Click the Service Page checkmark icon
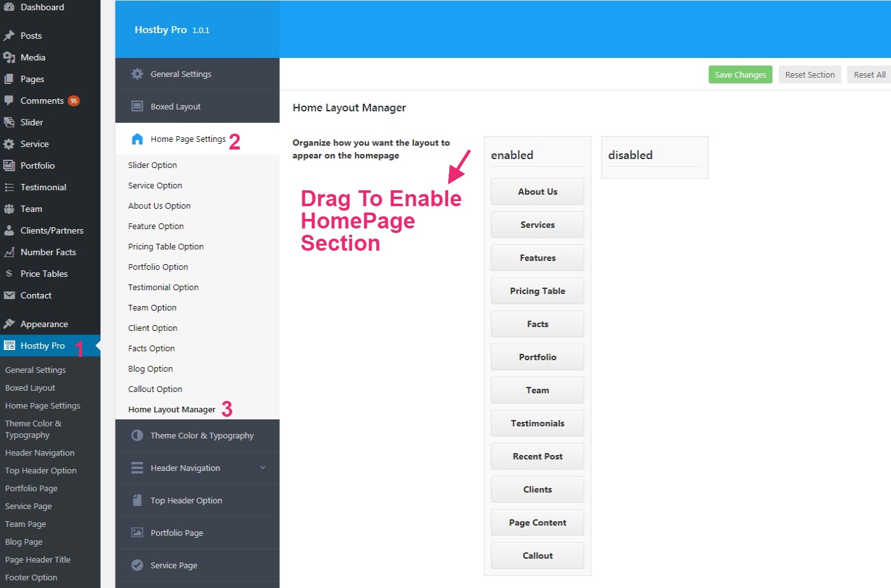Image resolution: width=891 pixels, height=588 pixels. (x=137, y=565)
